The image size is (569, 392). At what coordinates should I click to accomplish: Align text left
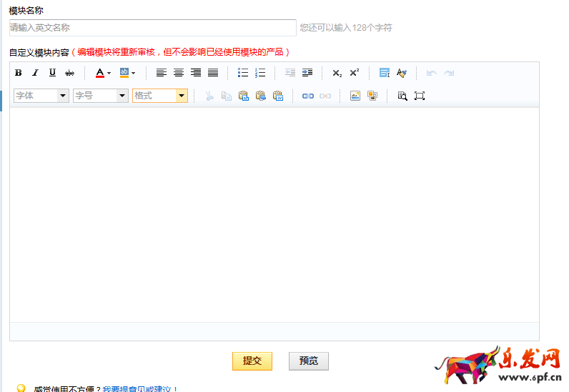click(161, 73)
